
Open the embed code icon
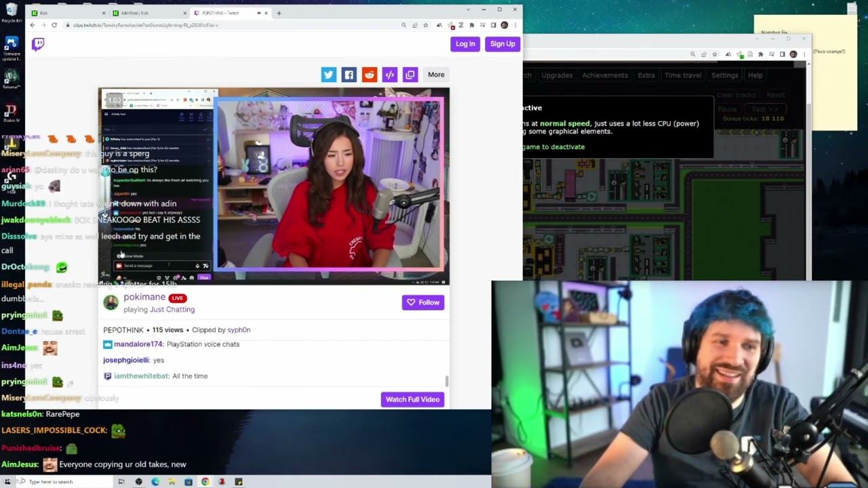coord(389,75)
